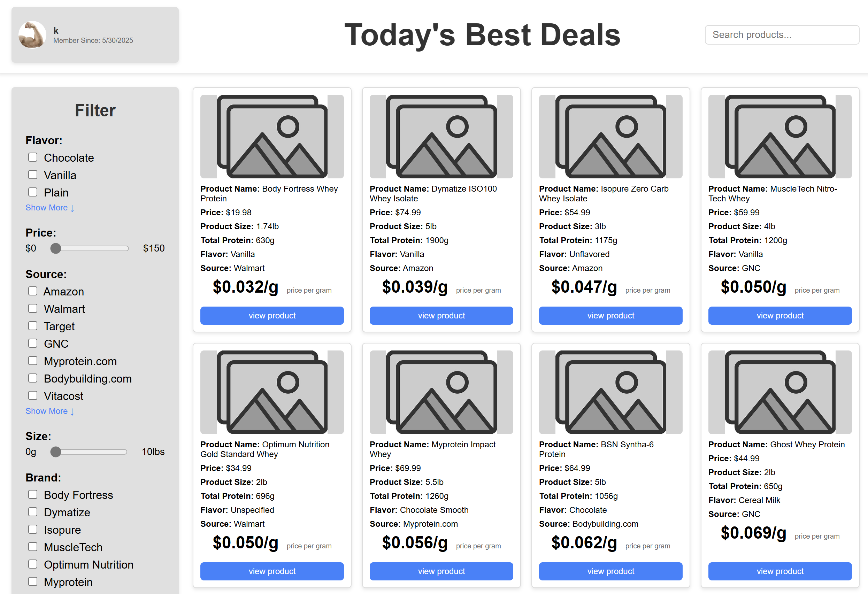Click the flexing arm profile avatar
Image resolution: width=868 pixels, height=594 pixels.
pos(32,35)
